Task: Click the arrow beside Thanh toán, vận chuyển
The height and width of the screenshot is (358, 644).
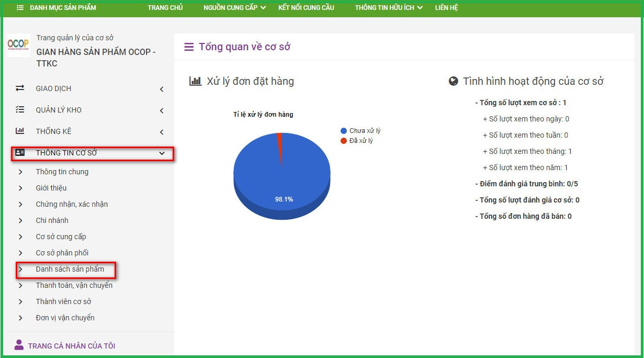Action: click(x=20, y=285)
